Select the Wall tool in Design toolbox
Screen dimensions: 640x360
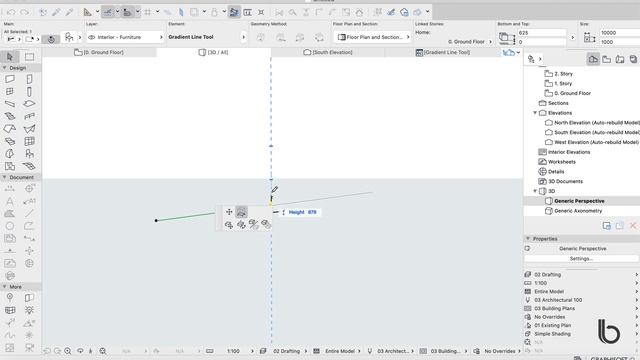(10, 79)
